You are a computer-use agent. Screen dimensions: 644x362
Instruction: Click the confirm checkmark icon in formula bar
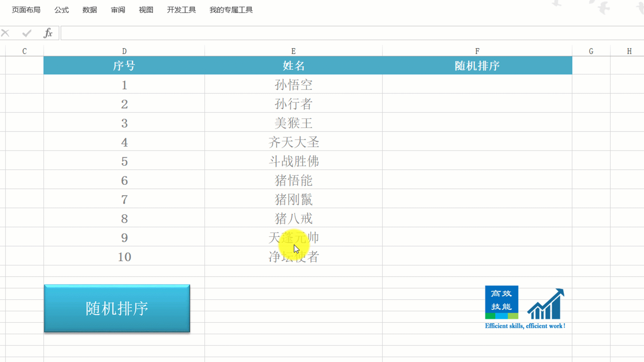[x=27, y=33]
